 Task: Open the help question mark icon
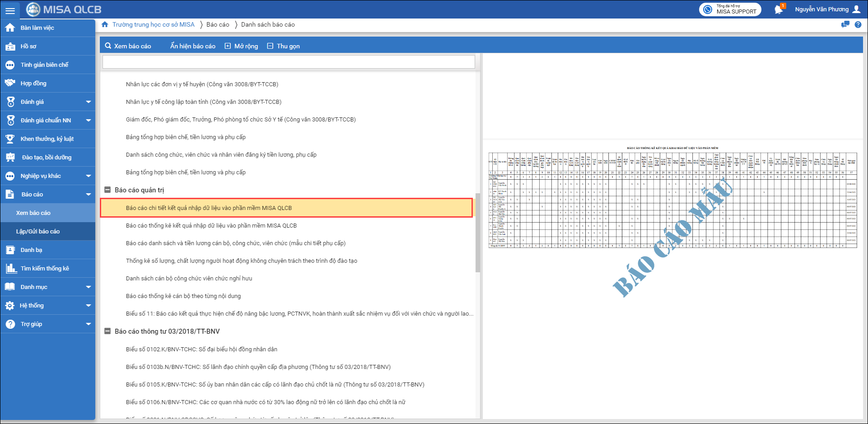[x=858, y=25]
